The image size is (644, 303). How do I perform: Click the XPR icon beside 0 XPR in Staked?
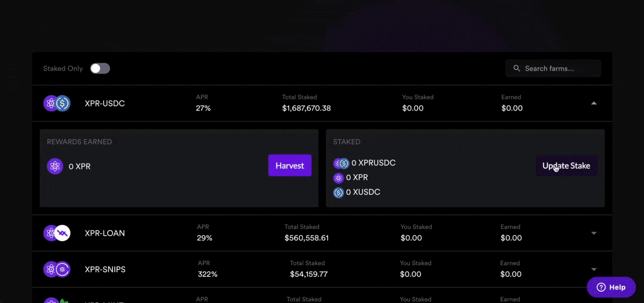point(339,177)
